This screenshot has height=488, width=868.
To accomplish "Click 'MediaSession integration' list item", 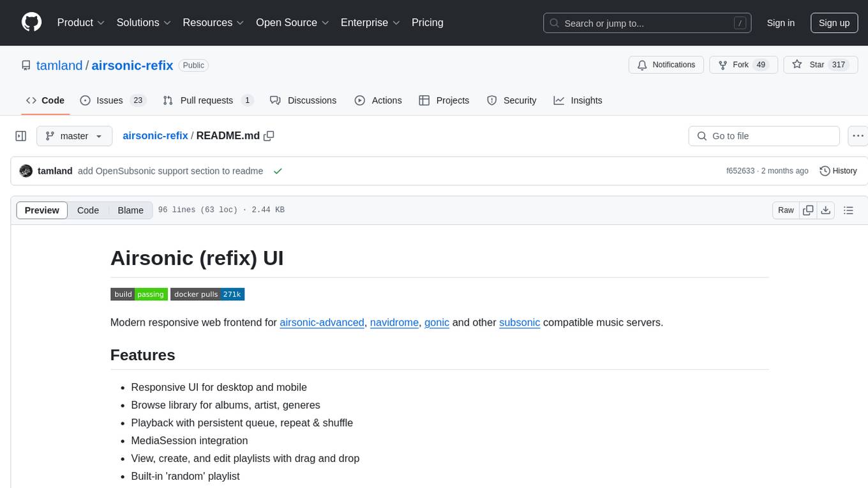I will (x=190, y=441).
